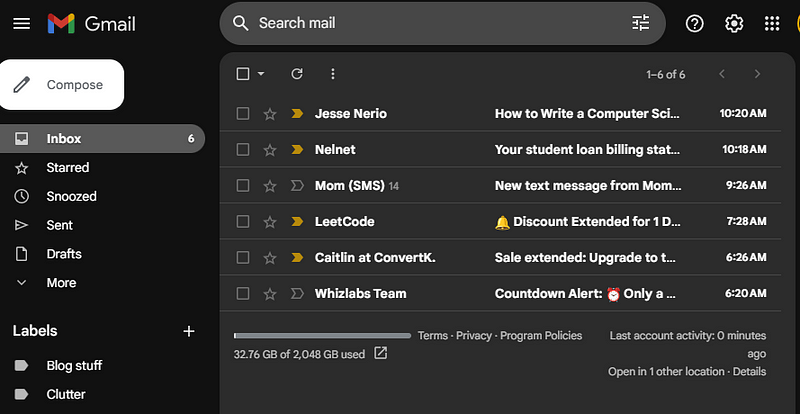Open email 'Your student loan billing stat...'
Screen dimensions: 800x414
coord(587,150)
